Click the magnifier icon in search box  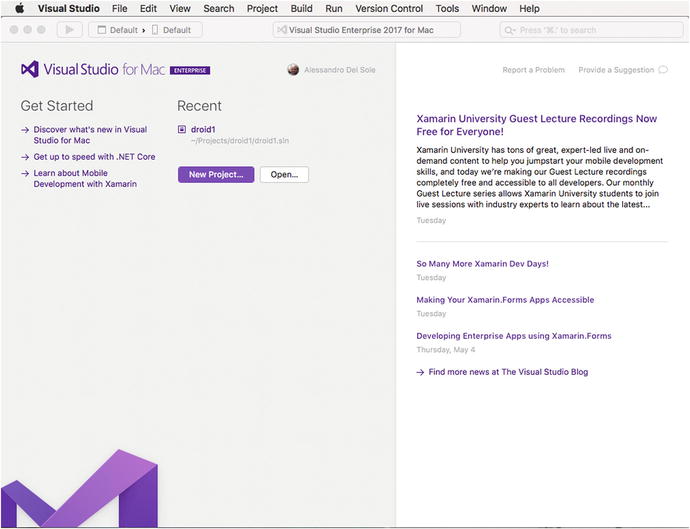[x=510, y=30]
